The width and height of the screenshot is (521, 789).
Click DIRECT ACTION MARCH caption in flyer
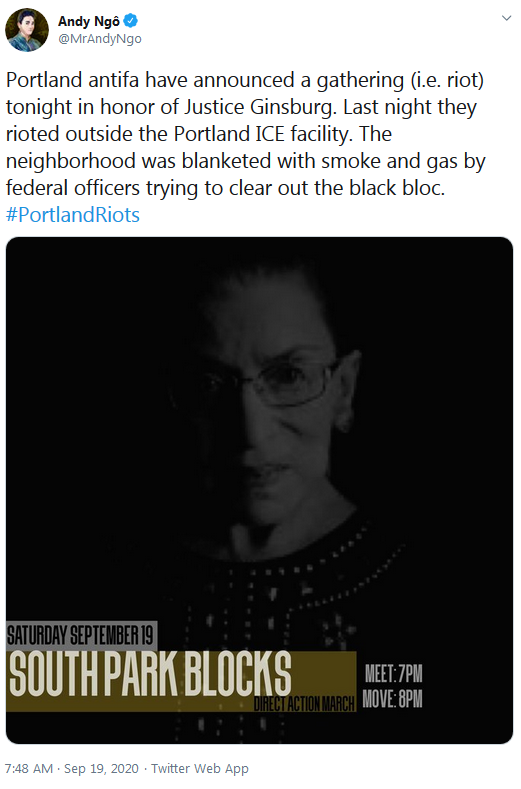[305, 704]
